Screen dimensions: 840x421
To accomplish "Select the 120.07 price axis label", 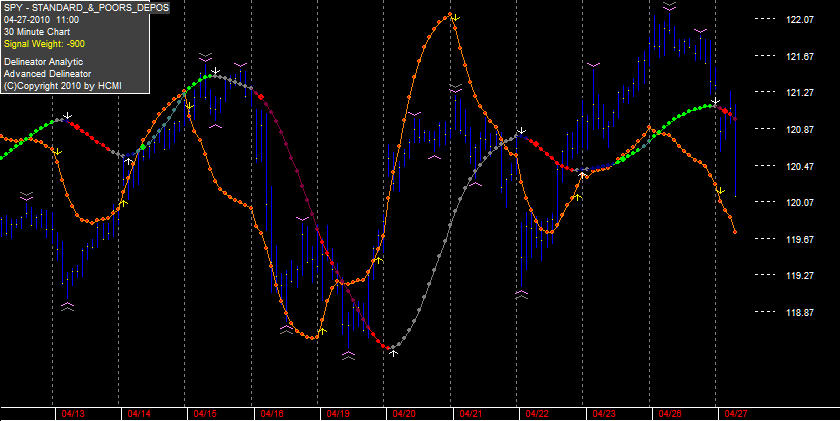I will point(800,202).
